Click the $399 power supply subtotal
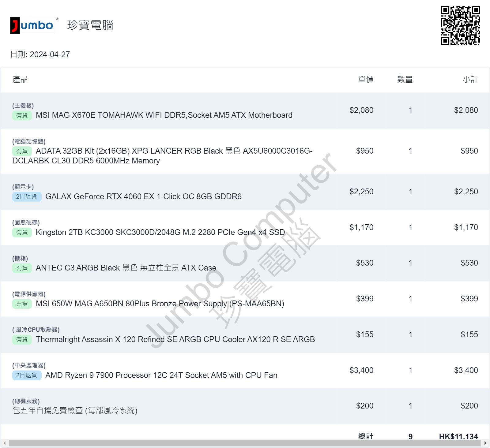Screen dimensions: 490x448 [x=469, y=299]
